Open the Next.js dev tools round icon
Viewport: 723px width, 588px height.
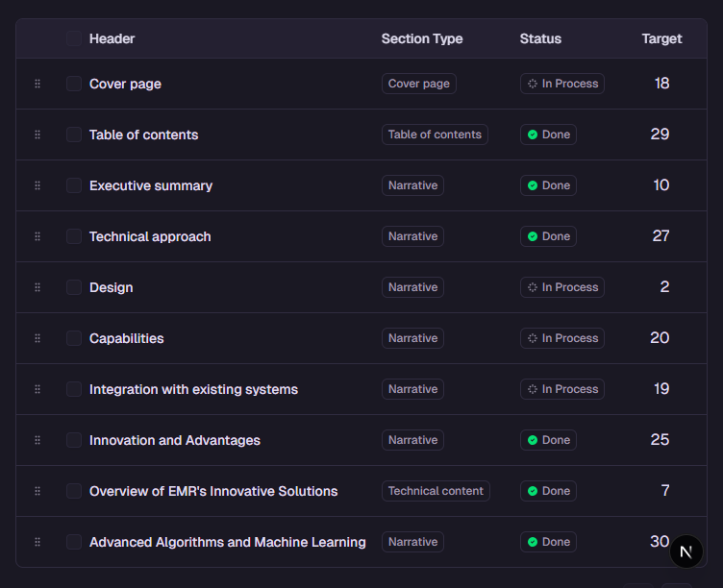tap(686, 551)
